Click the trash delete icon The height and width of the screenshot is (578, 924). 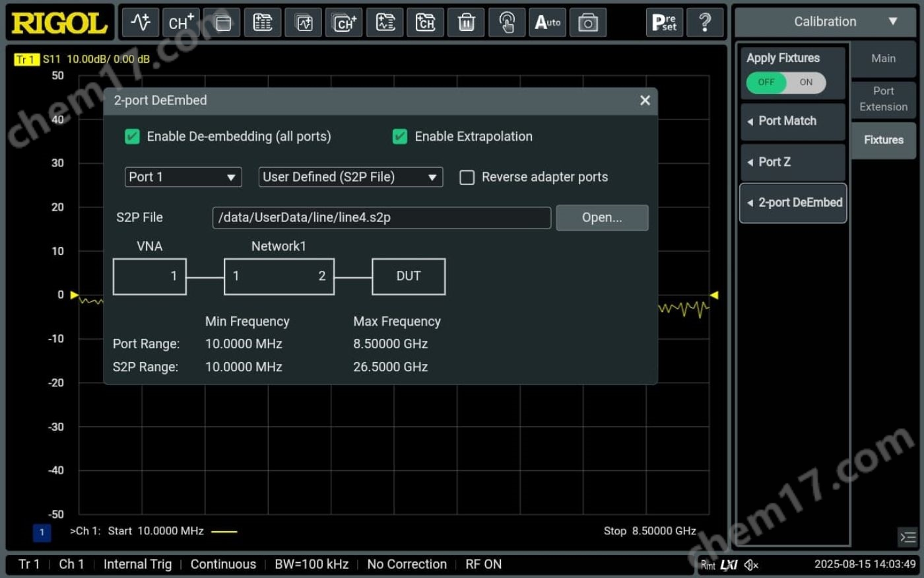tap(467, 22)
